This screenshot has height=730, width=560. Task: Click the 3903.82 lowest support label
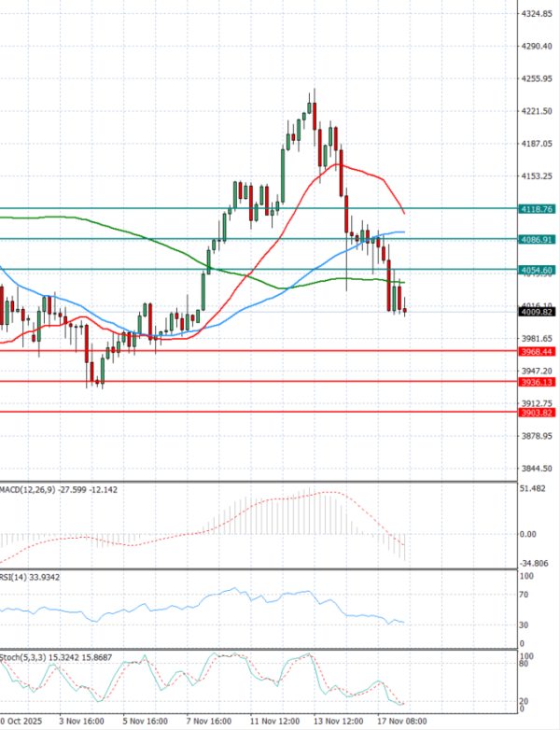(x=537, y=412)
